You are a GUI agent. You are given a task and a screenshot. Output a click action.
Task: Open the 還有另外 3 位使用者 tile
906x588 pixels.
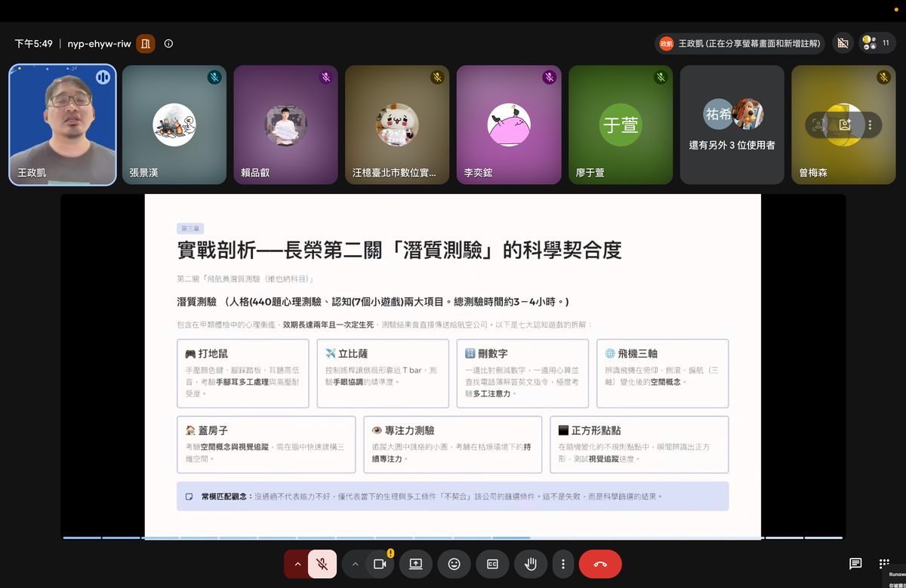(732, 125)
